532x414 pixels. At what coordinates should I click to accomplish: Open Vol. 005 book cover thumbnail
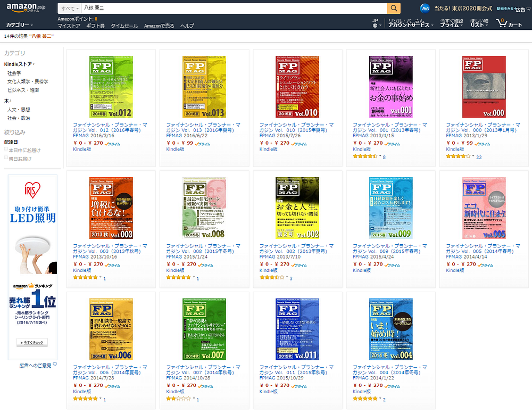pos(484,208)
